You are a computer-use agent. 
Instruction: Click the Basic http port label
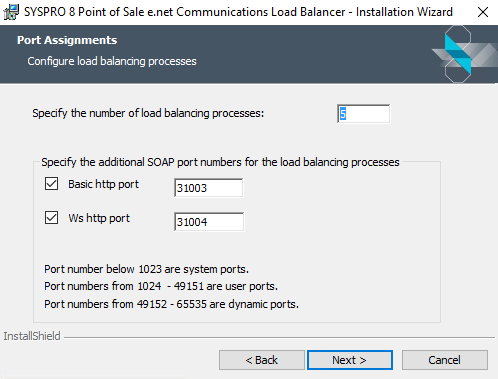103,184
